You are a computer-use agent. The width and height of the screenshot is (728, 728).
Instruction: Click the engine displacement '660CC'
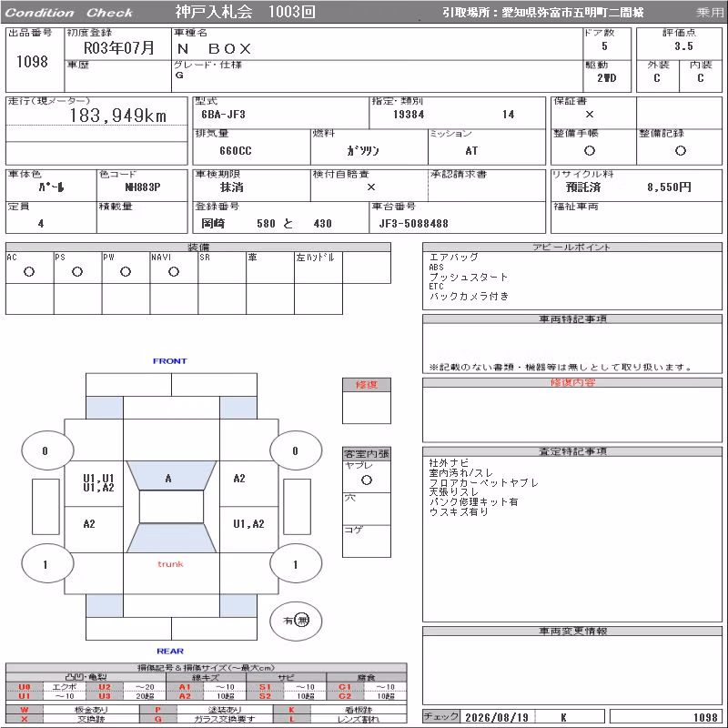236,151
